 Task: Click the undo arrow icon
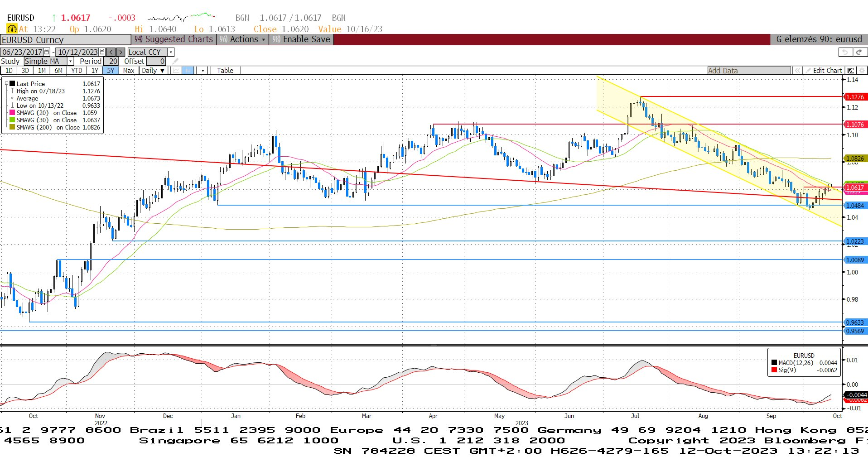point(845,52)
